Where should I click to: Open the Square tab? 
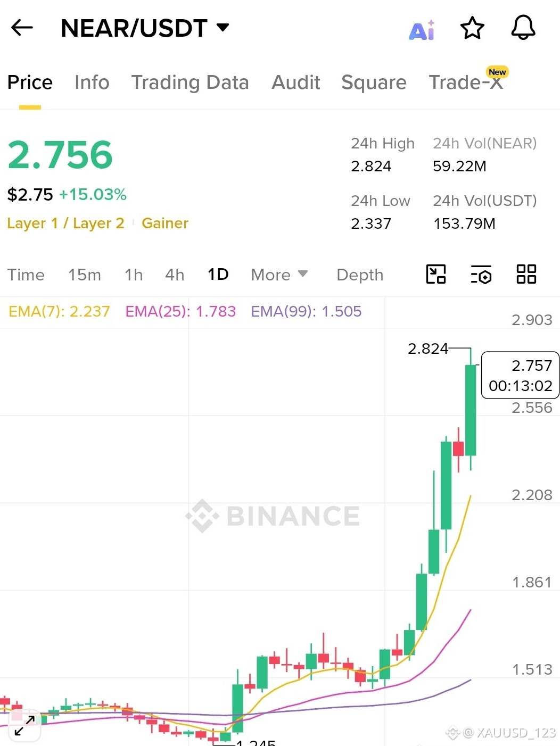point(374,82)
